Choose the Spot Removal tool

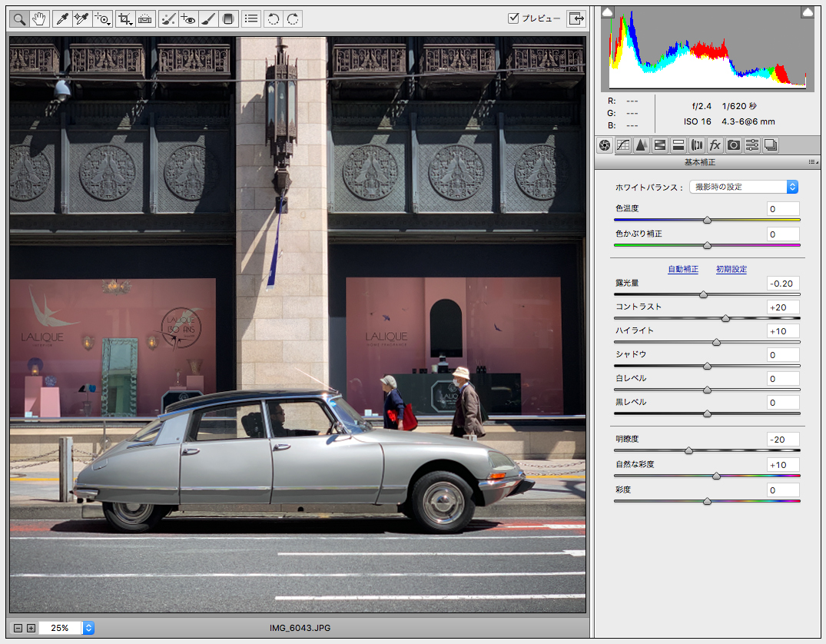[168, 19]
